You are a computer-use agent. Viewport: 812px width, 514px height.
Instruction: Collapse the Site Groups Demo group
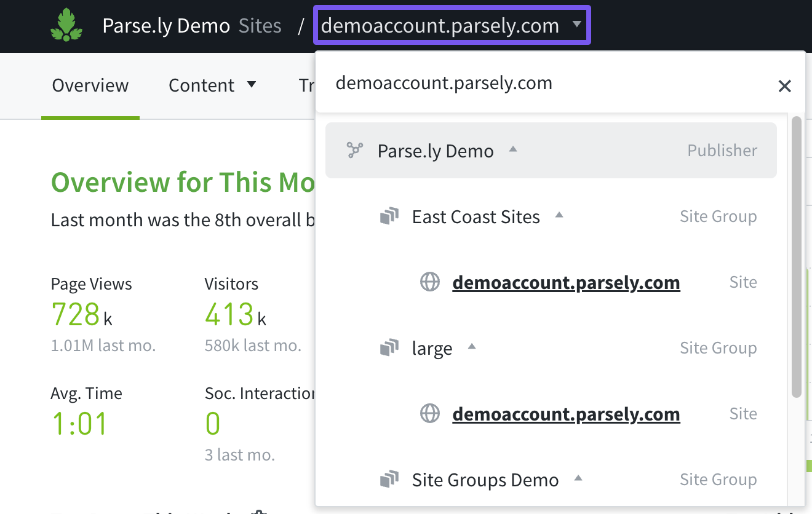578,478
